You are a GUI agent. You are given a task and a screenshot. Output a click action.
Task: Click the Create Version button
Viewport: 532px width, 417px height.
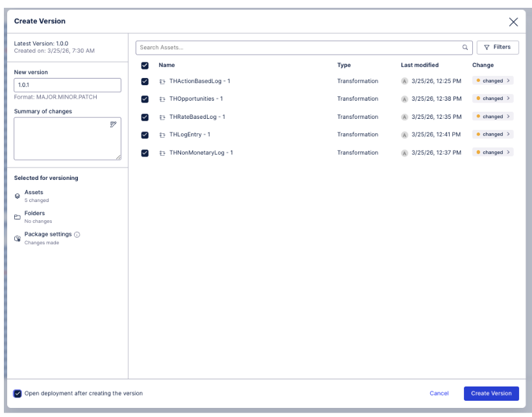click(x=491, y=394)
